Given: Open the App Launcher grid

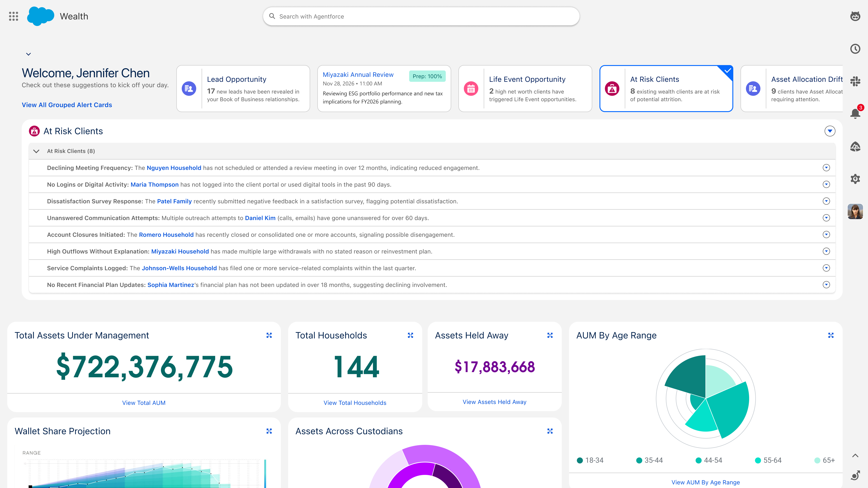Looking at the screenshot, I should [14, 16].
